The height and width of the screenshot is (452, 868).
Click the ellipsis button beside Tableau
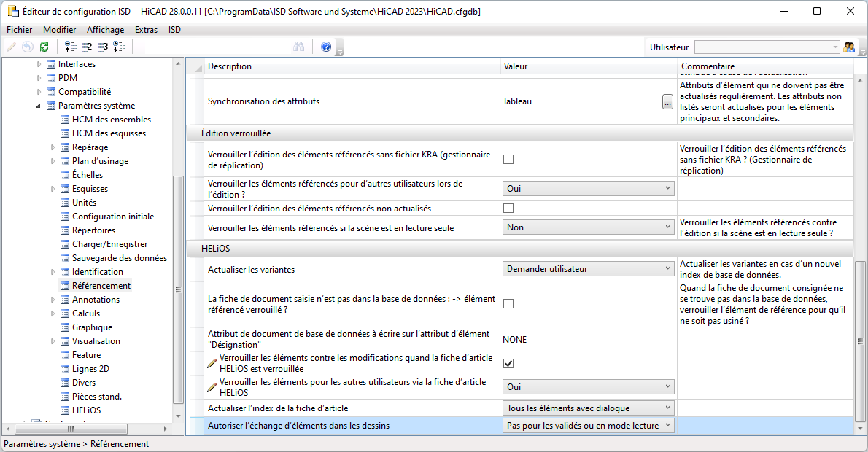(667, 102)
